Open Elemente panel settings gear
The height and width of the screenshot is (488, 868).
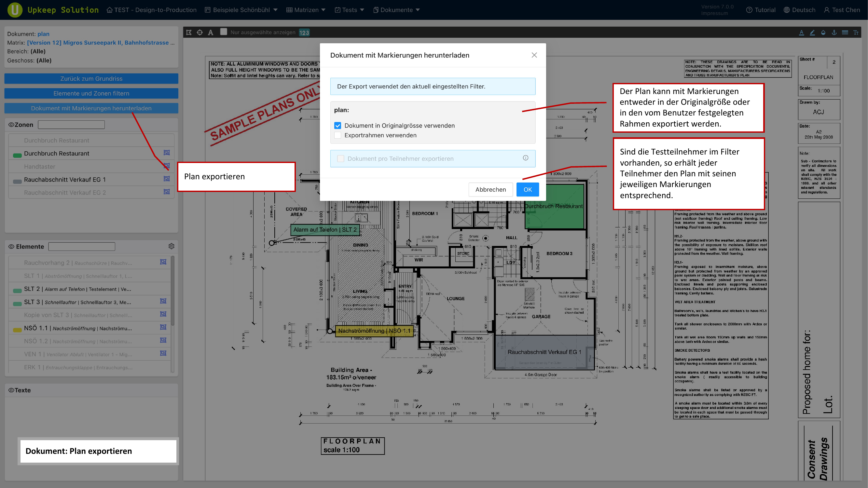point(172,246)
